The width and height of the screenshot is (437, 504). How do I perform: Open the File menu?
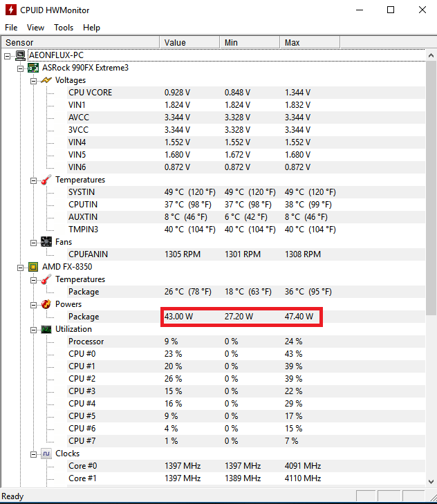tap(11, 28)
